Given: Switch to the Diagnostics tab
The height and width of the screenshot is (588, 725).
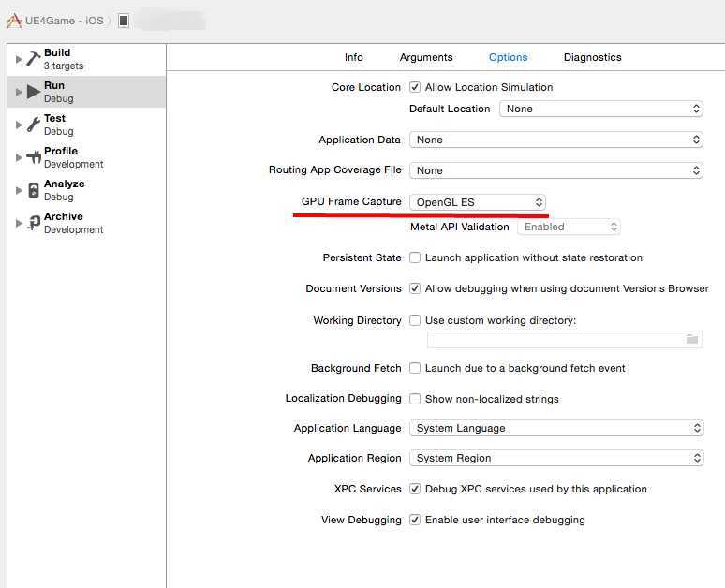Looking at the screenshot, I should (x=592, y=57).
